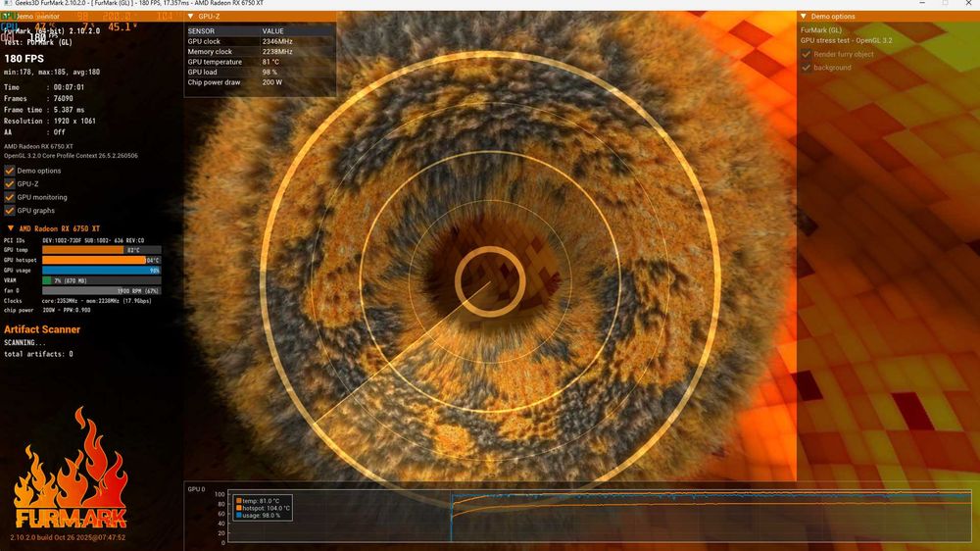The width and height of the screenshot is (980, 551).
Task: Close the FurMark window
Action: tap(968, 3)
